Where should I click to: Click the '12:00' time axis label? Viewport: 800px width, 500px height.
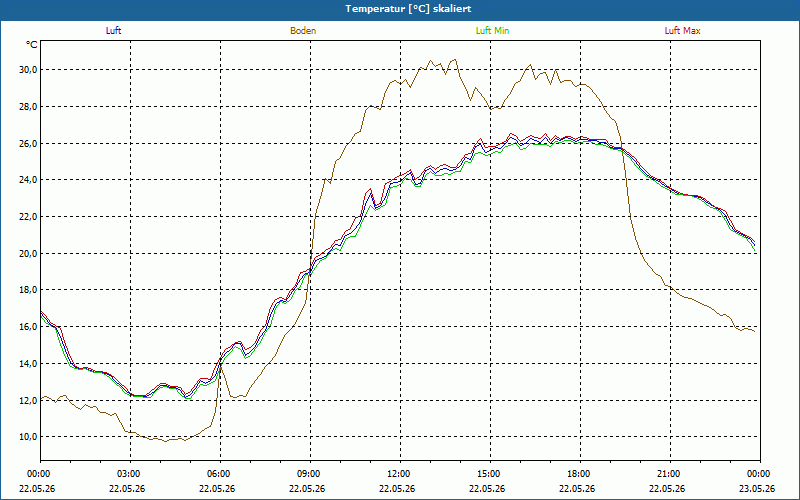click(400, 474)
